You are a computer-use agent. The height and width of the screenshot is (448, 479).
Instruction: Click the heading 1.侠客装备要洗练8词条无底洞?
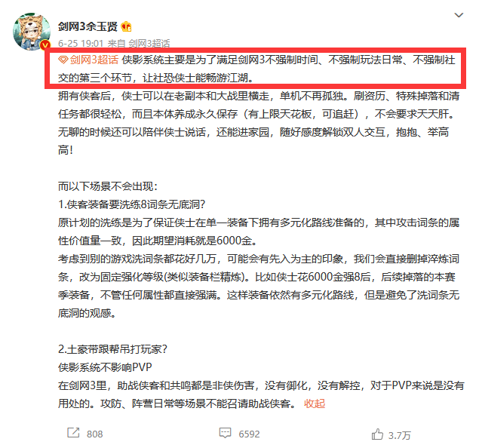(132, 204)
